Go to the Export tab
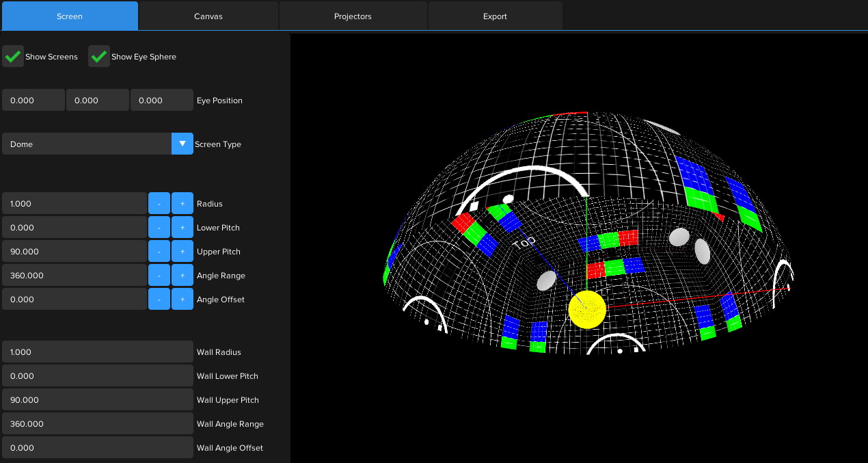This screenshot has width=868, height=463. [x=494, y=16]
